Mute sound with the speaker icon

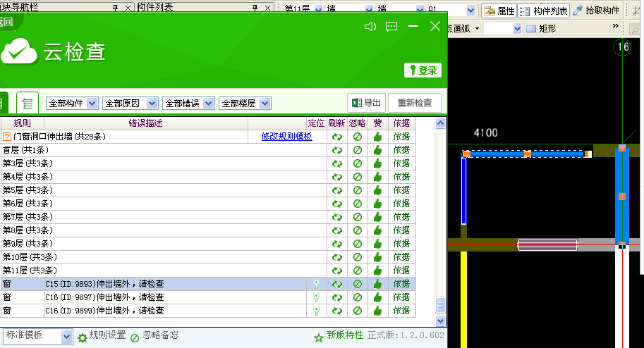(370, 27)
